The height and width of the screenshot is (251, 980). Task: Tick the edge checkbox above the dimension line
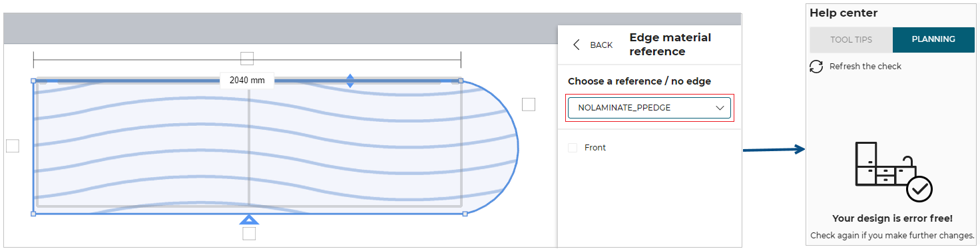point(247,59)
